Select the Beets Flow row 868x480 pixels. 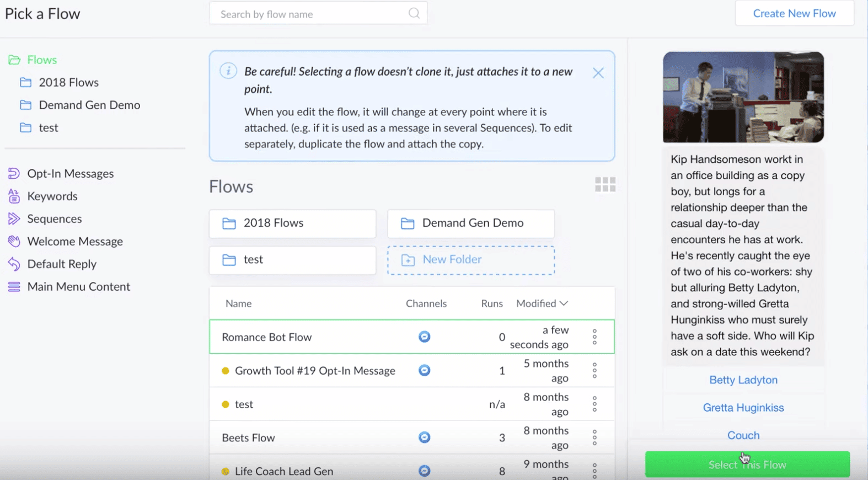tap(412, 438)
